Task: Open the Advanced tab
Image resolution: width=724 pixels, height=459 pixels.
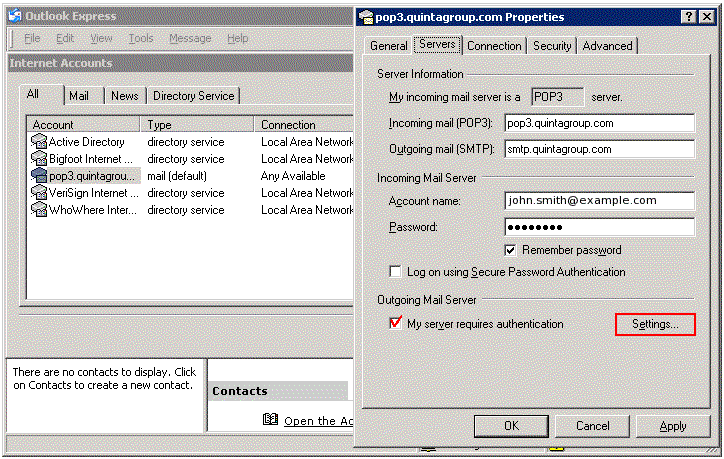Action: (x=607, y=46)
